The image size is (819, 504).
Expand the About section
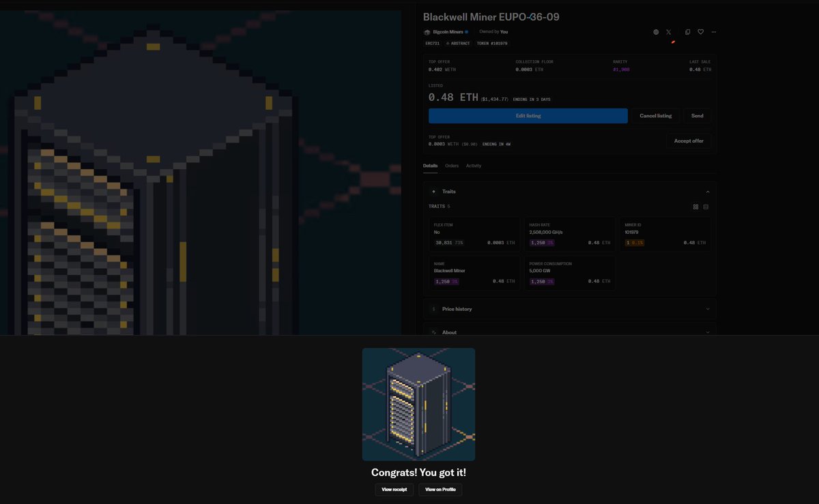point(708,332)
